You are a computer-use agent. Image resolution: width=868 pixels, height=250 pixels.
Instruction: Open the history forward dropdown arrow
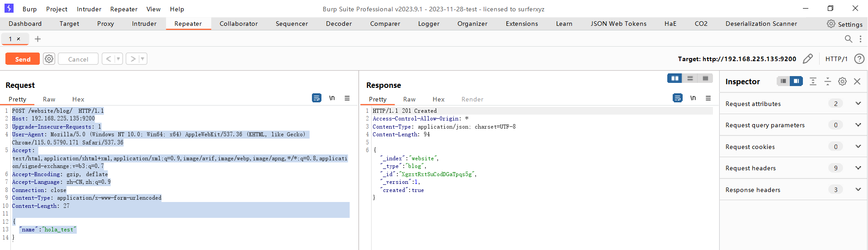point(142,59)
